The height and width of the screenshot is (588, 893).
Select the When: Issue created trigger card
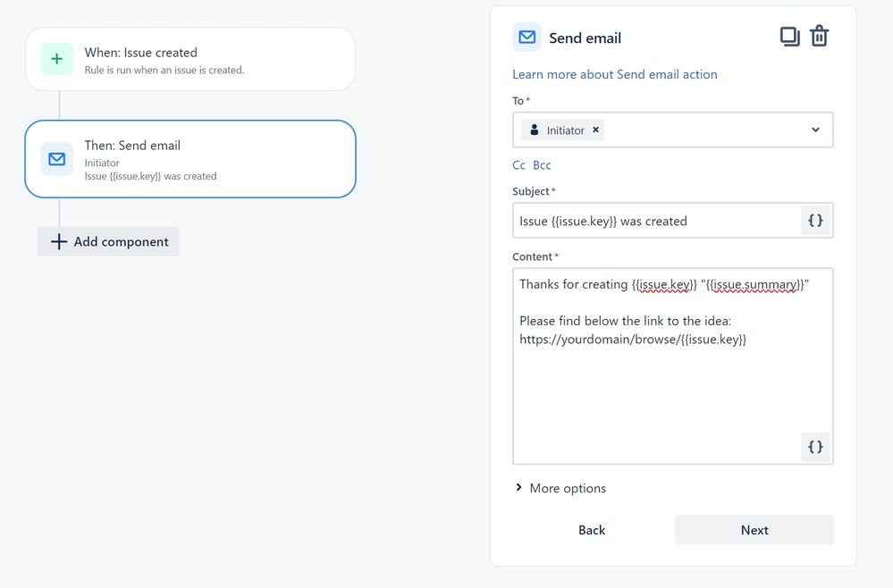coord(190,59)
